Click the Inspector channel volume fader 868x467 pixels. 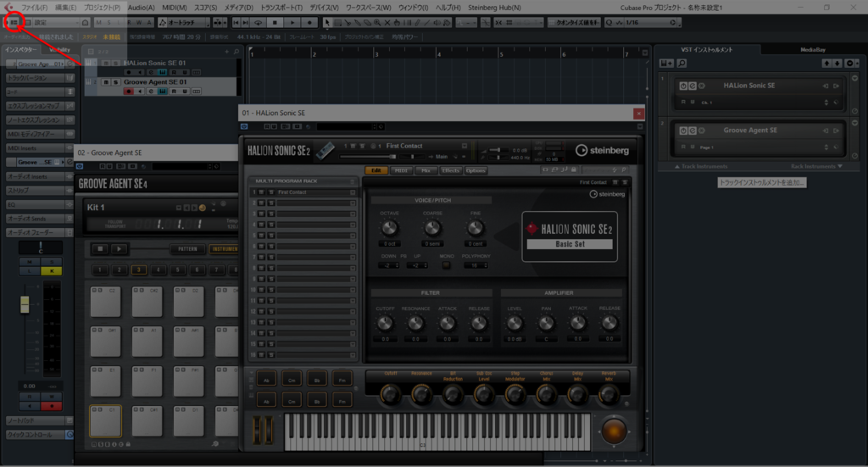pyautogui.click(x=25, y=304)
